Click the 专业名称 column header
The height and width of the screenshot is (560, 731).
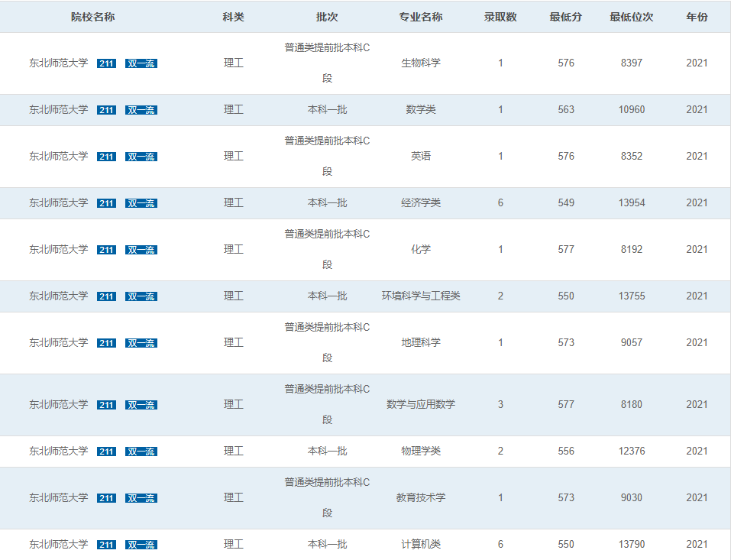pos(421,18)
